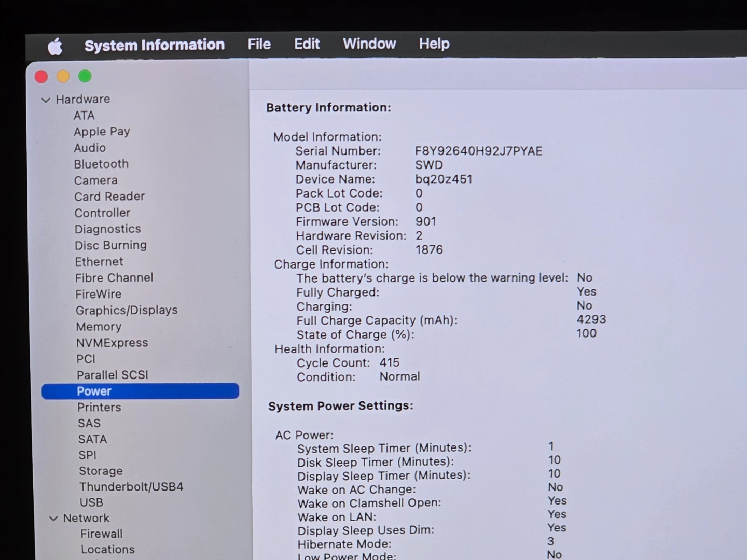747x560 pixels.
Task: Close the window with red button
Action: [41, 77]
